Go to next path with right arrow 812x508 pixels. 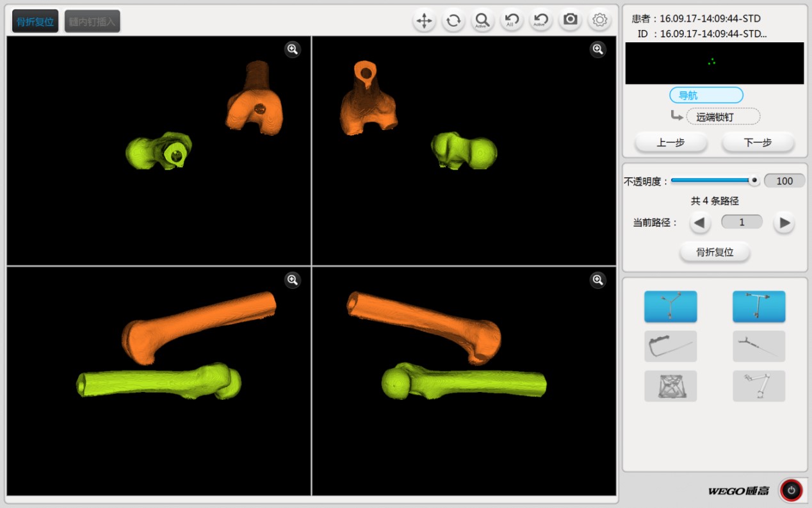click(x=784, y=223)
